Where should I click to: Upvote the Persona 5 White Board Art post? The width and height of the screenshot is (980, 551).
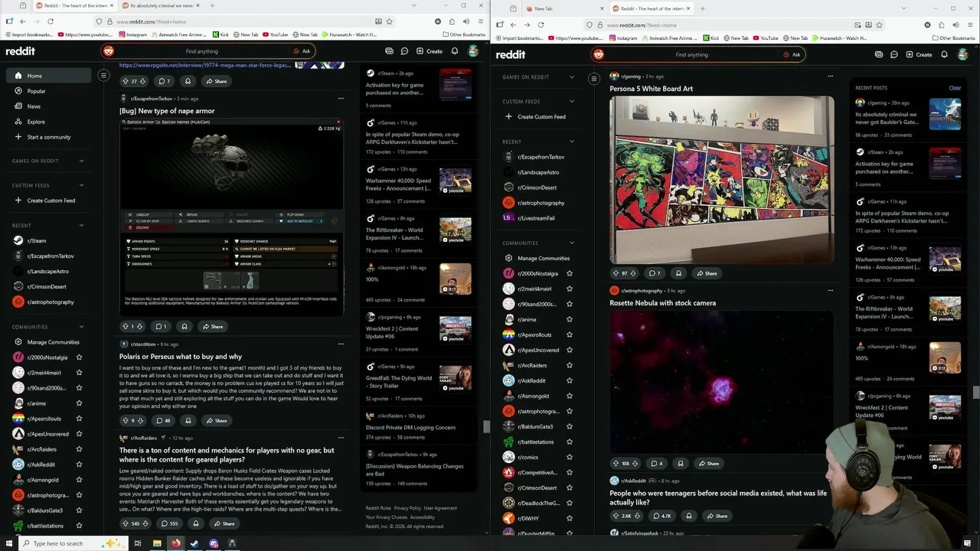[x=616, y=273]
